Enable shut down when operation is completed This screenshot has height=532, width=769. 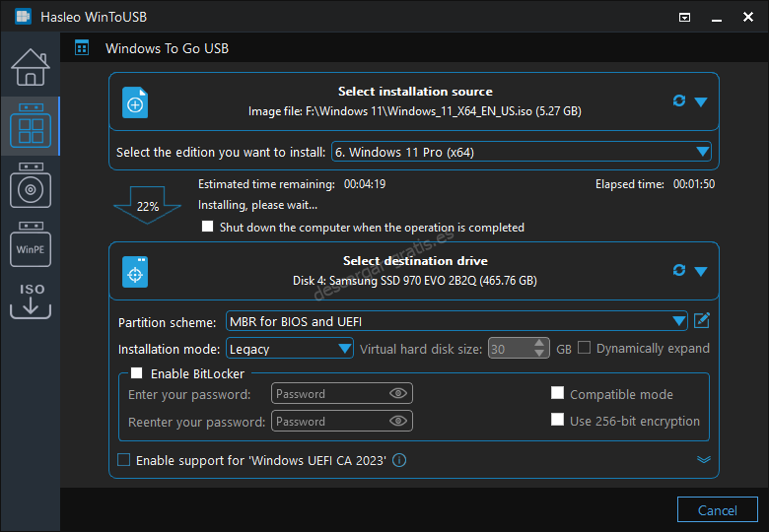pyautogui.click(x=207, y=227)
